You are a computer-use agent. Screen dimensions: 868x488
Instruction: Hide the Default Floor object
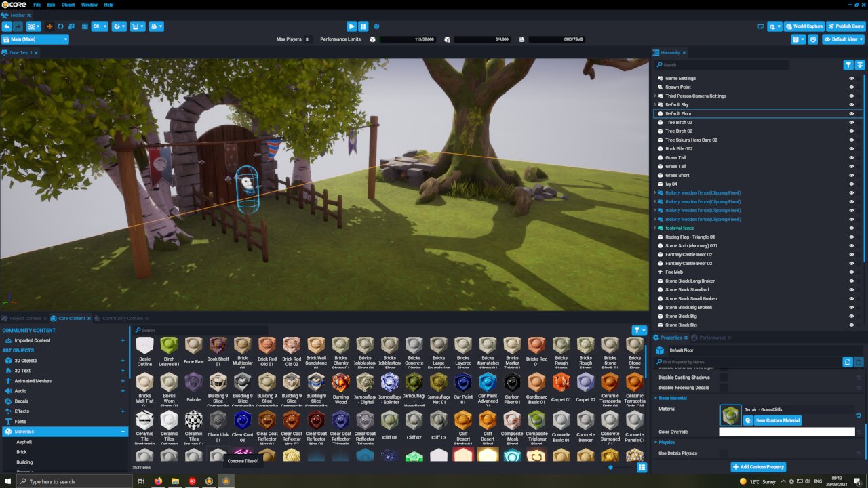tap(851, 113)
